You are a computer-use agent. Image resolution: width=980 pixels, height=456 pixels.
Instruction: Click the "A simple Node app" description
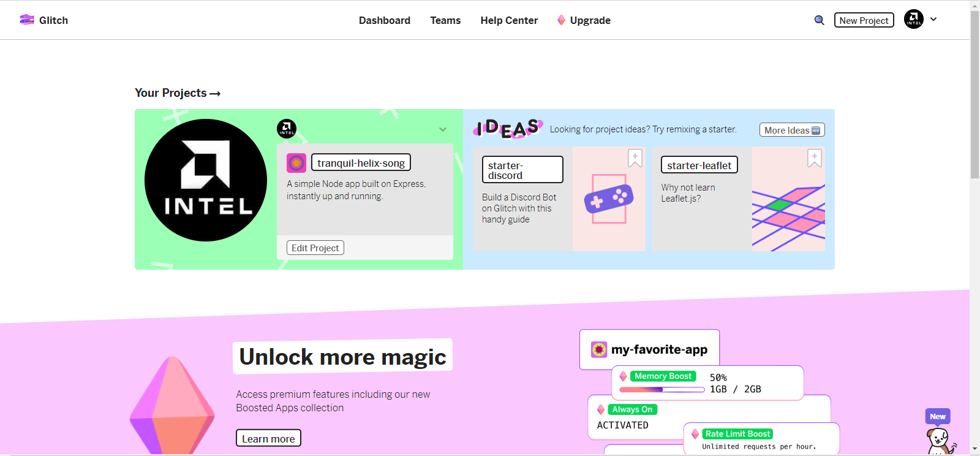point(356,190)
